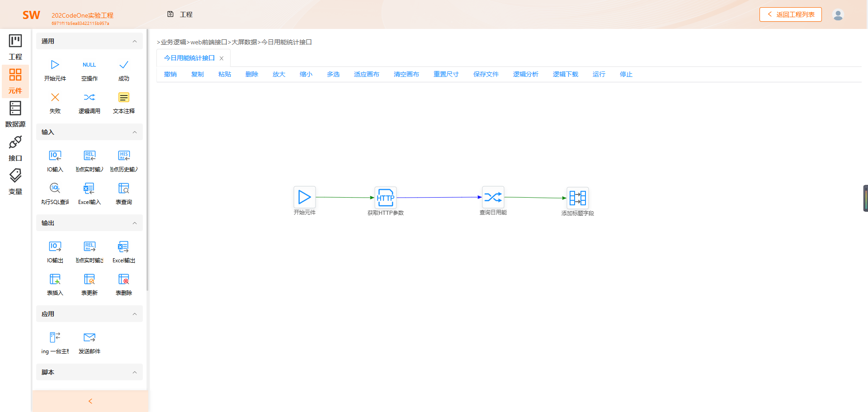868x412 pixels.
Task: Select the 查询日用能 node on canvas
Action: click(x=493, y=197)
